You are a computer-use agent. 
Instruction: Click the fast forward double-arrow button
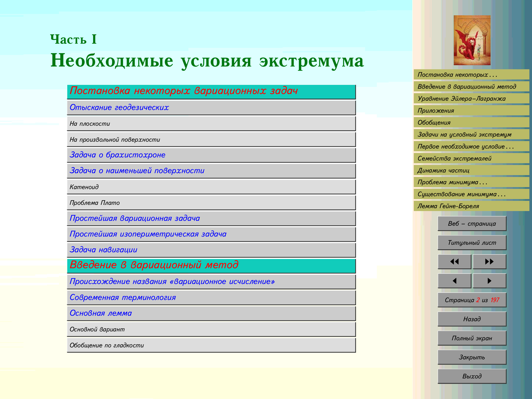(489, 261)
